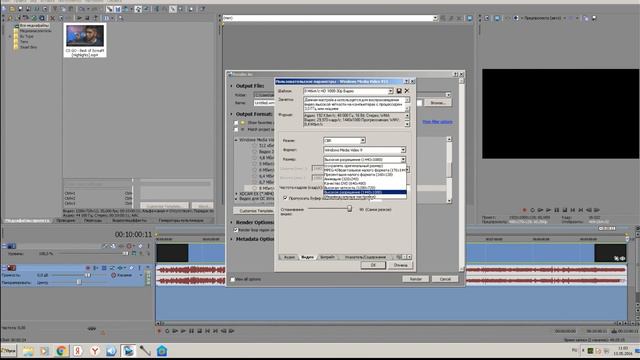The image size is (640, 360).
Task: Open the template name dropdown
Action: tap(391, 91)
